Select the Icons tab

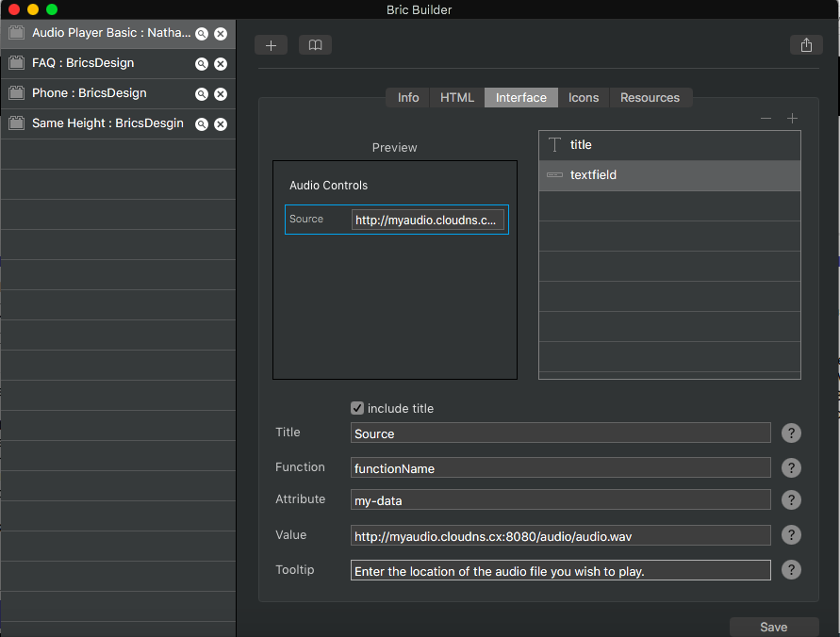(x=584, y=98)
